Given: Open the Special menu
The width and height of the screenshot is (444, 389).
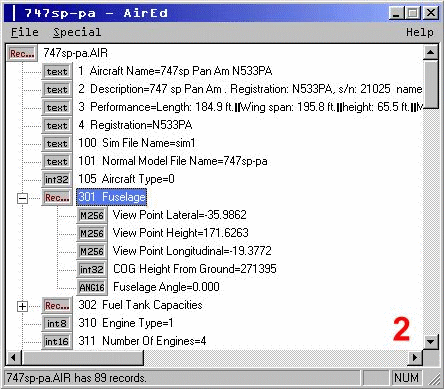Looking at the screenshot, I should tap(77, 32).
